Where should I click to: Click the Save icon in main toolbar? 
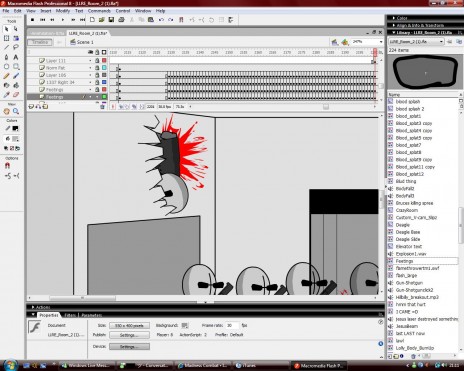point(111,20)
